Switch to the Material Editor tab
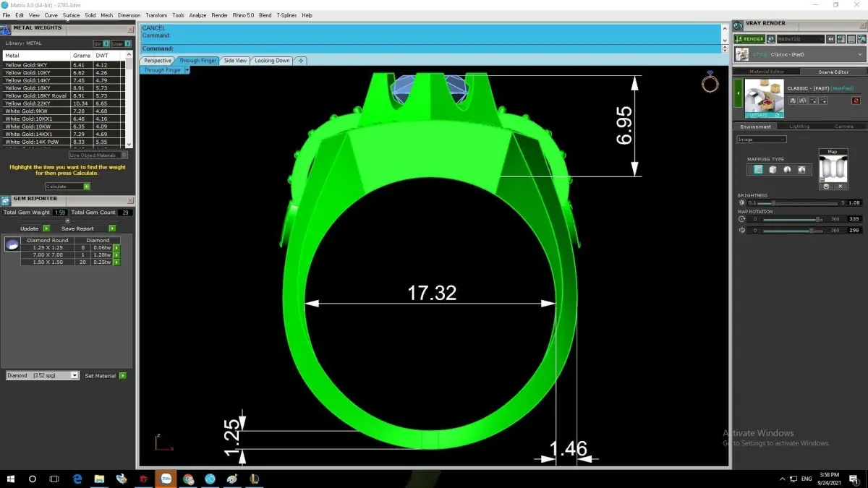 point(767,72)
